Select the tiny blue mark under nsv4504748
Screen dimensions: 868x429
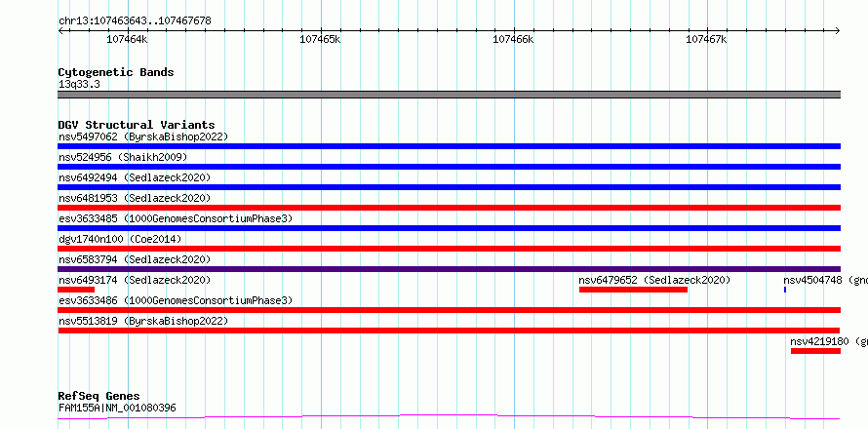785,290
